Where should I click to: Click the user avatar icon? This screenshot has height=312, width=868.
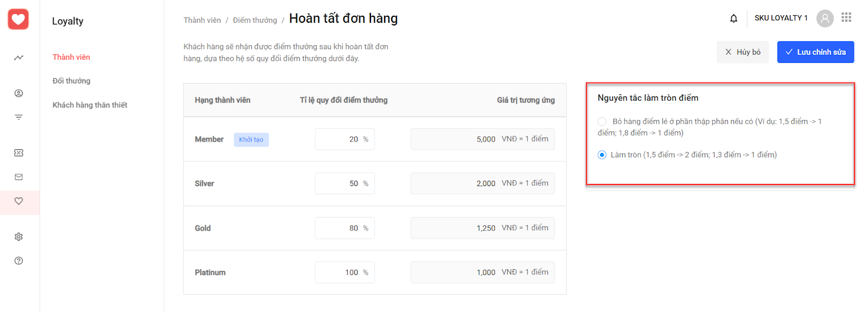(825, 18)
